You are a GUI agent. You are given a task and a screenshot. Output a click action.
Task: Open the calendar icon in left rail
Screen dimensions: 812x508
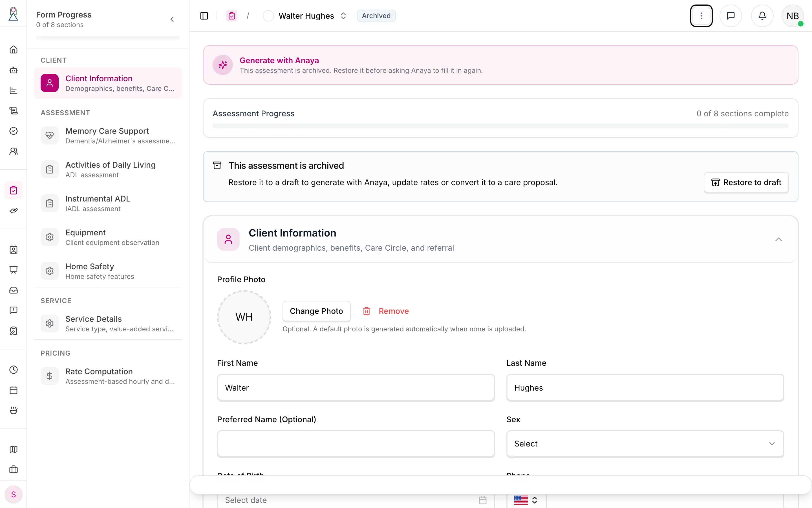click(x=14, y=390)
